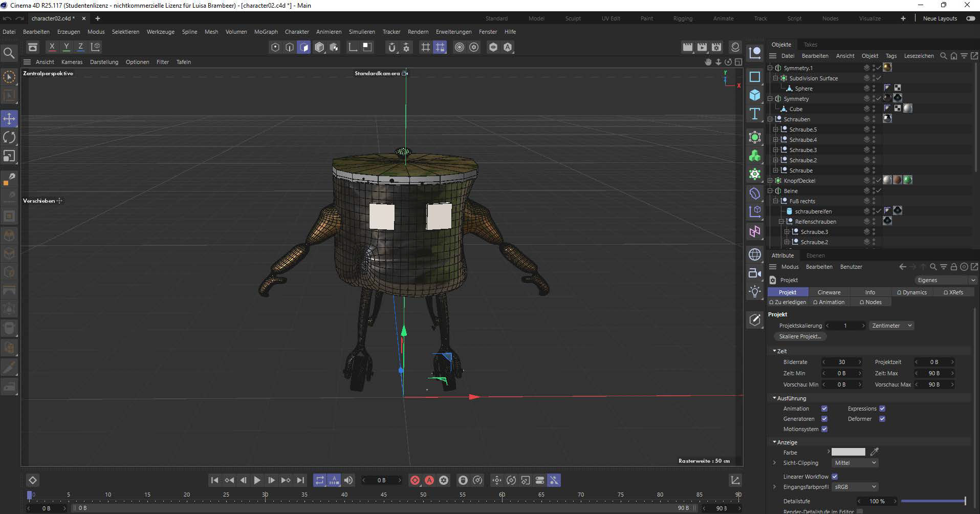
Task: Click the coordinate system icon beside Z axis
Action: point(95,47)
